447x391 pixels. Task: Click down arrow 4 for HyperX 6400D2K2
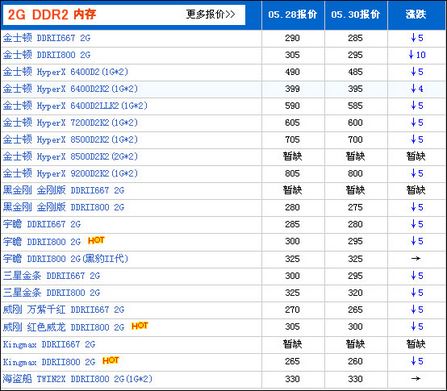(x=417, y=89)
